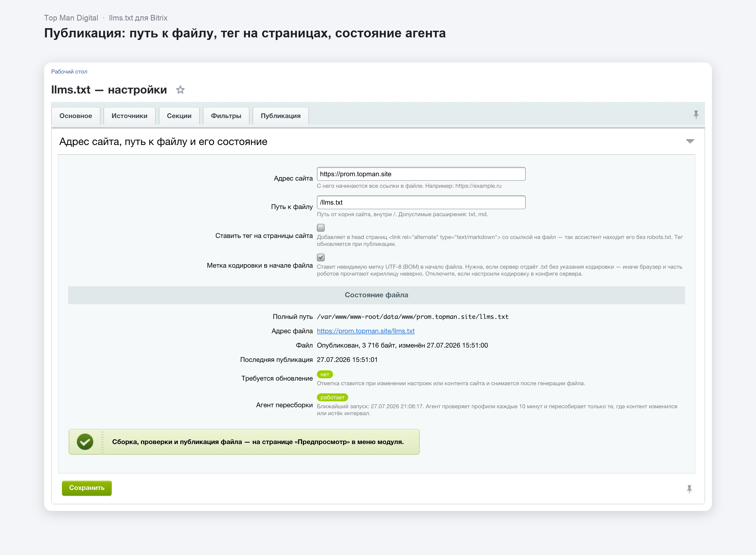Pin the tab bar with top pin icon

point(696,115)
